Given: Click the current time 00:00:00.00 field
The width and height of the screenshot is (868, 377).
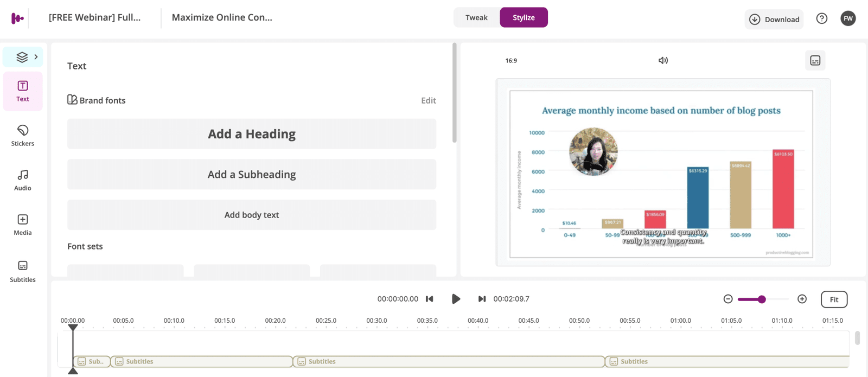Looking at the screenshot, I should [x=398, y=299].
